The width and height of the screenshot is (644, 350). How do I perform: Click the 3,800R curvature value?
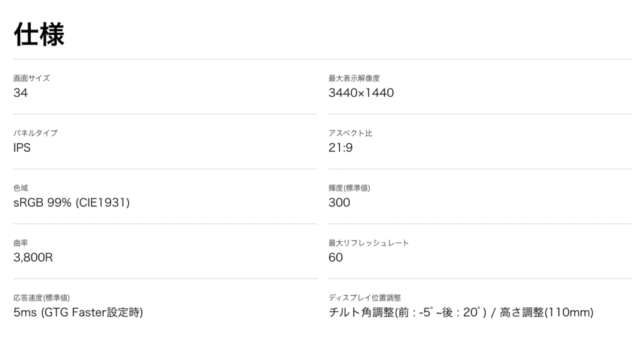coord(33,257)
